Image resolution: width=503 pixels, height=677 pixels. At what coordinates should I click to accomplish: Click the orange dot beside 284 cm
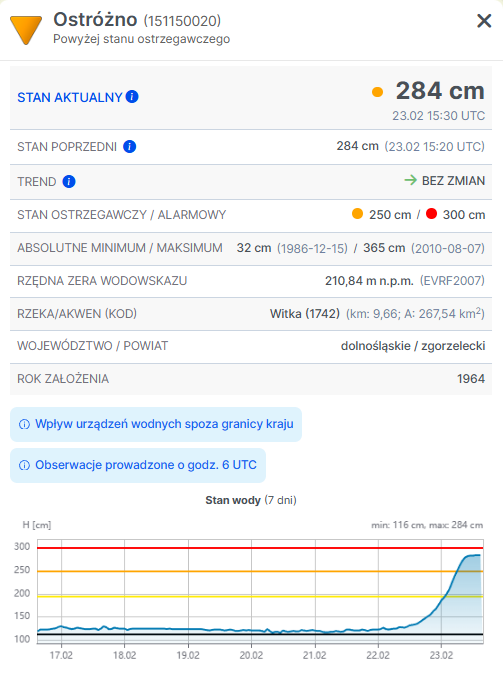pos(377,92)
